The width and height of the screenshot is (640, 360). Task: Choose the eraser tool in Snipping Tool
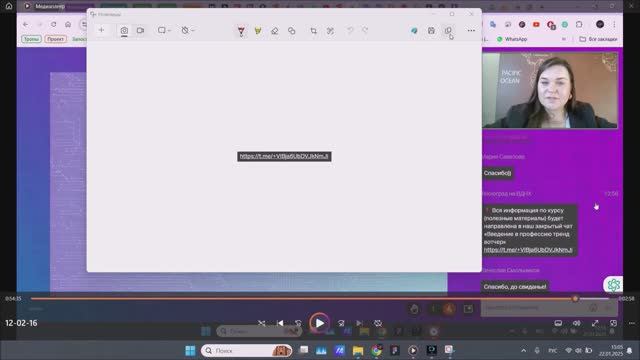point(275,31)
